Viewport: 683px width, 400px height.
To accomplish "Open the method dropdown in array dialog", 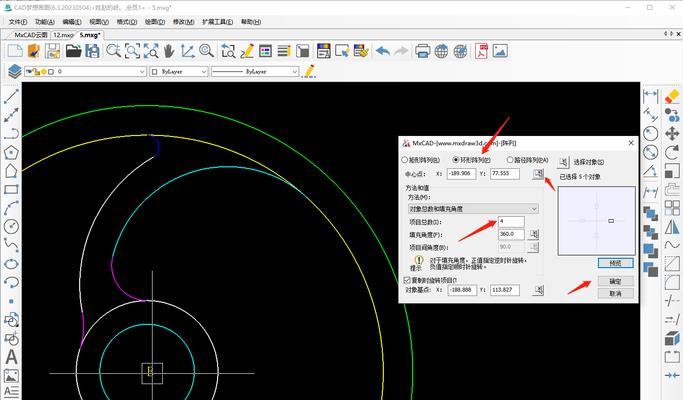I will [473, 209].
